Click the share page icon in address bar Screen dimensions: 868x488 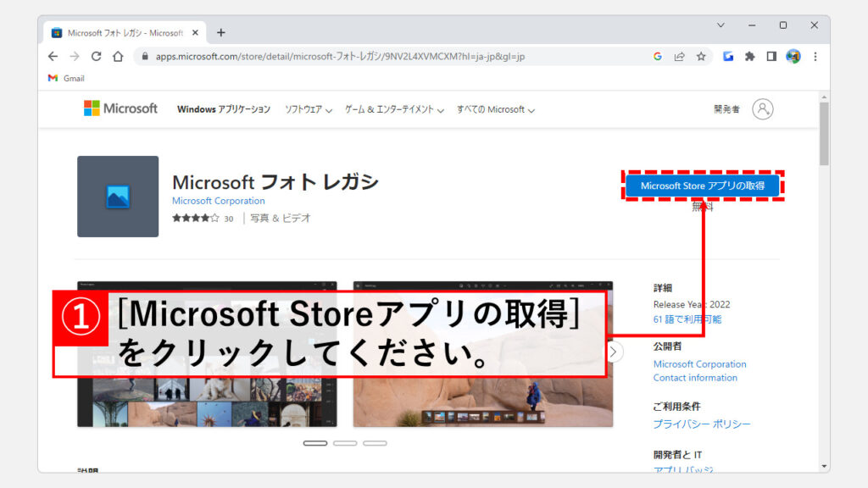coord(679,57)
